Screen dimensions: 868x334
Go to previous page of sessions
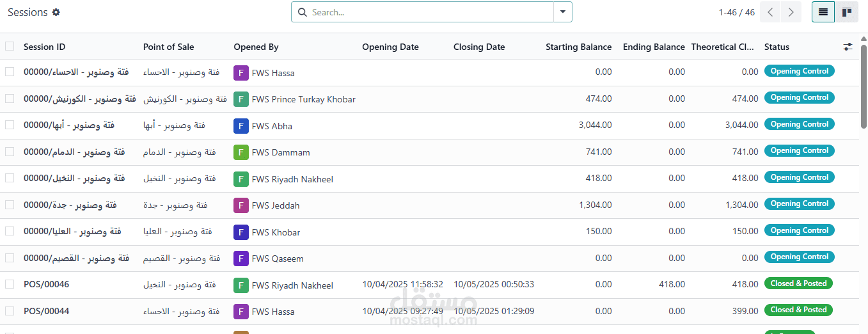pyautogui.click(x=770, y=12)
